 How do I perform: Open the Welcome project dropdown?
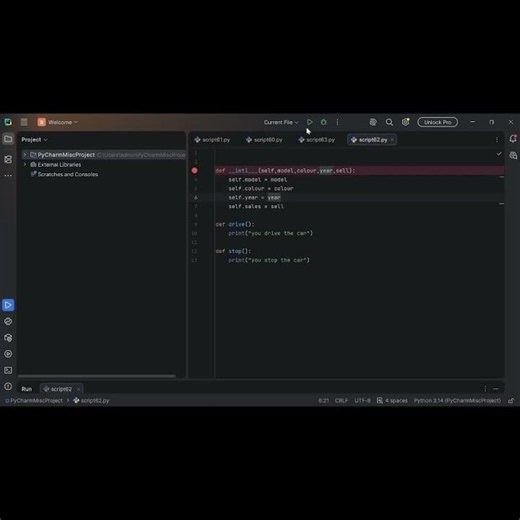(x=57, y=122)
